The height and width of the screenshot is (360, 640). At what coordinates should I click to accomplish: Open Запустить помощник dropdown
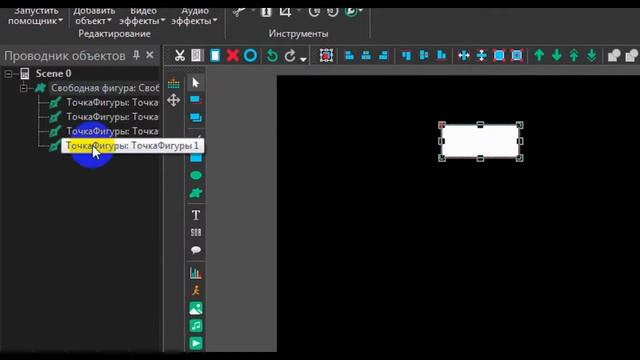click(36, 16)
